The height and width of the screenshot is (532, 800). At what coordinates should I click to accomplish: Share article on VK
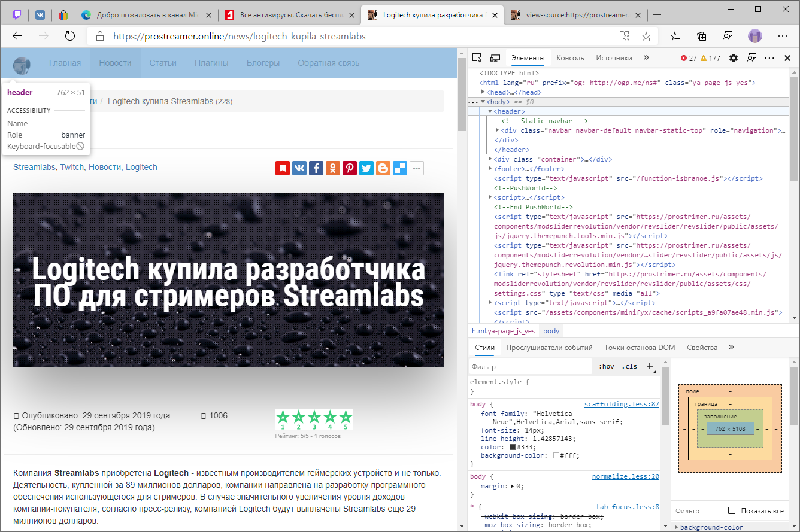pos(299,168)
